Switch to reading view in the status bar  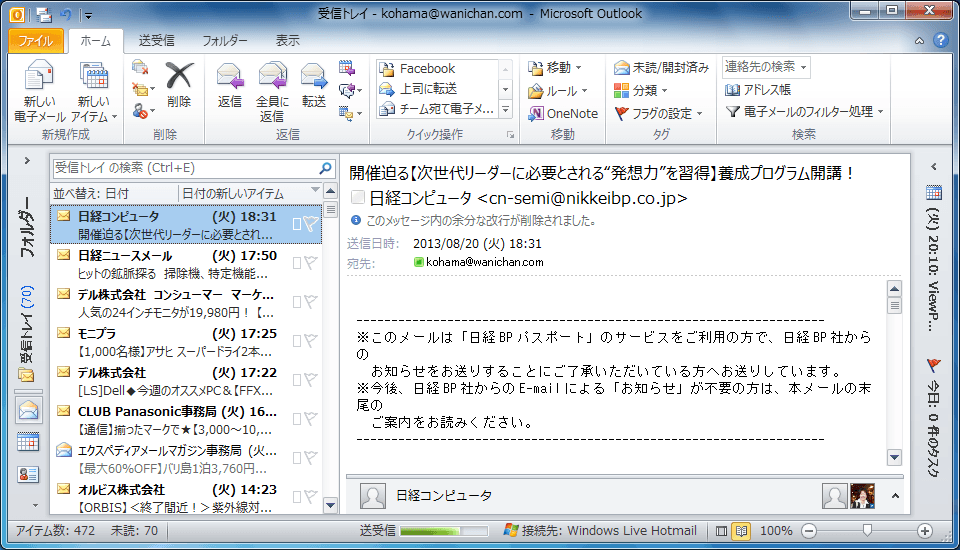(741, 531)
